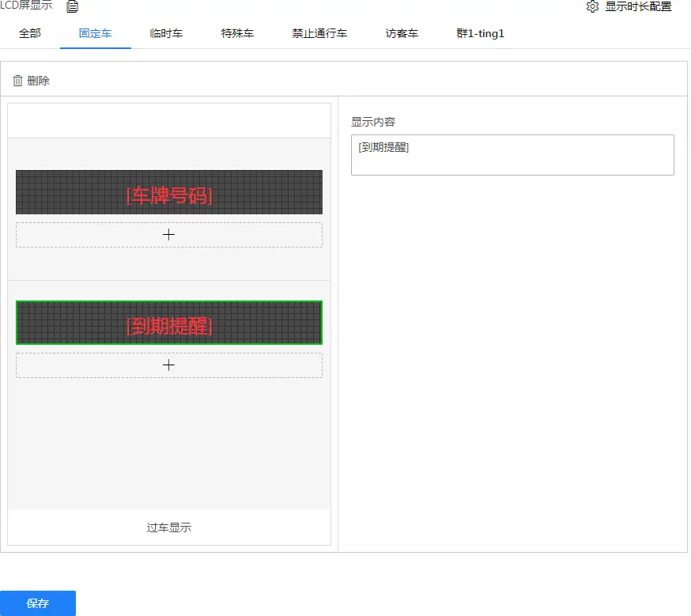This screenshot has width=691, height=616.
Task: Select the highlighted [到期提醒] display row
Action: [168, 323]
